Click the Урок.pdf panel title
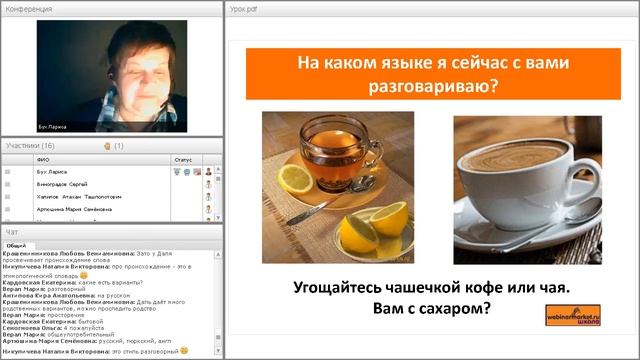Screen dimensions: 640x360 pos(243,9)
